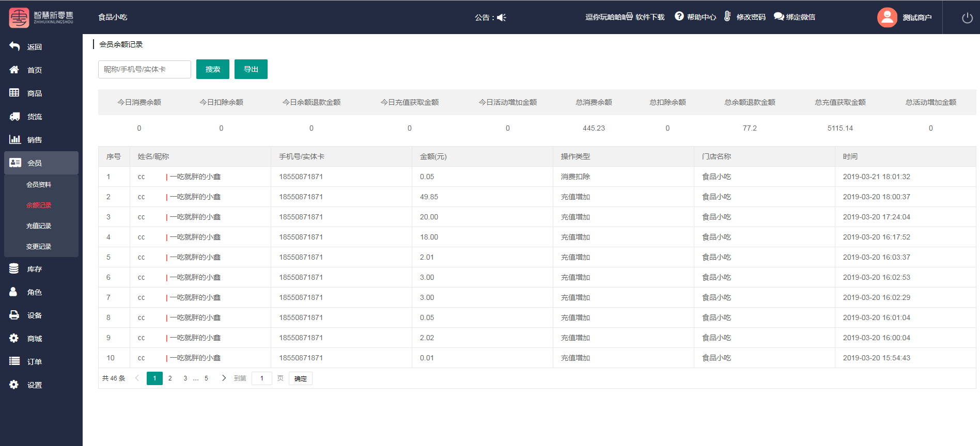Click the 导出 export button
980x446 pixels.
pos(251,69)
